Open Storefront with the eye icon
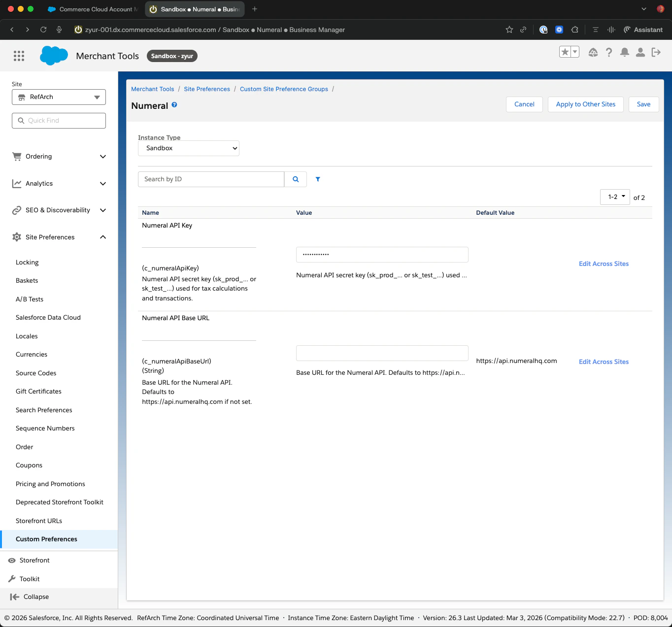Image resolution: width=672 pixels, height=627 pixels. coord(12,561)
